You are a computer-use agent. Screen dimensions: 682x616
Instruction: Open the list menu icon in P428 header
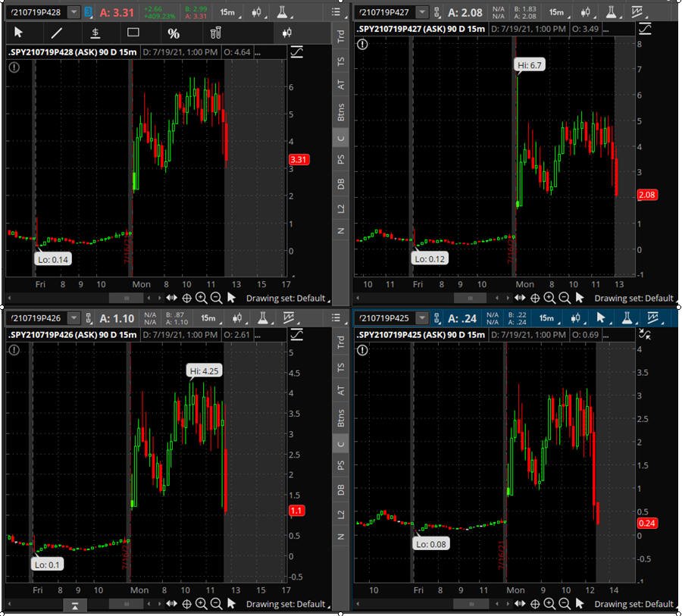[336, 12]
